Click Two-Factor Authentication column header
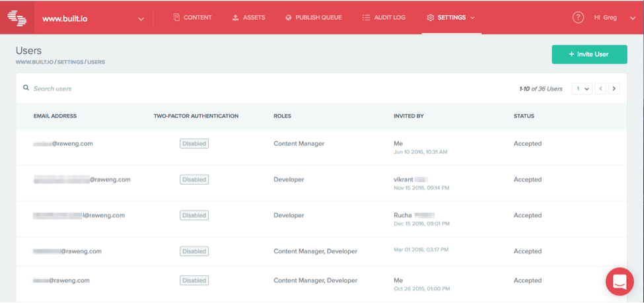Screen dimensions: 644x303 tap(196, 116)
